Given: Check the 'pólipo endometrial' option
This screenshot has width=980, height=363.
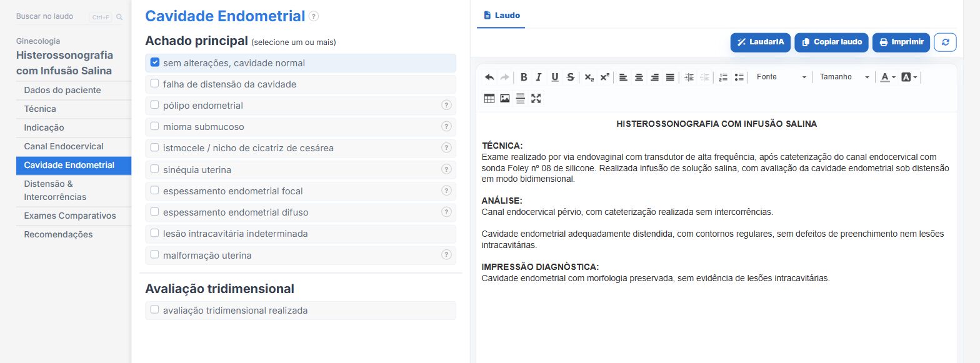Looking at the screenshot, I should [x=155, y=105].
